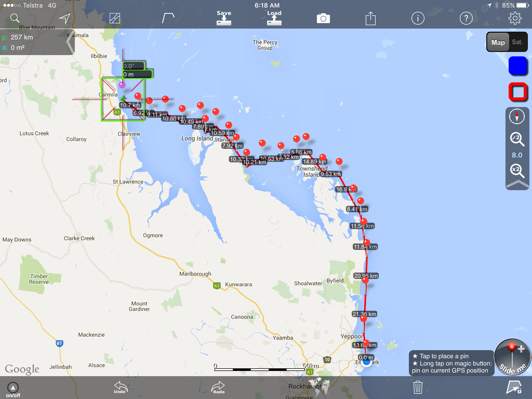532x399 pixels.
Task: Open the share export icon
Action: tap(370, 18)
